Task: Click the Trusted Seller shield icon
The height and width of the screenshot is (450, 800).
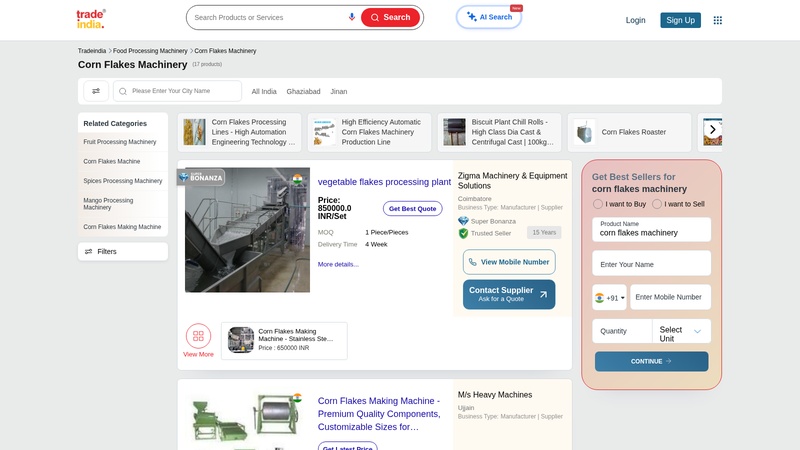Action: coord(463,233)
